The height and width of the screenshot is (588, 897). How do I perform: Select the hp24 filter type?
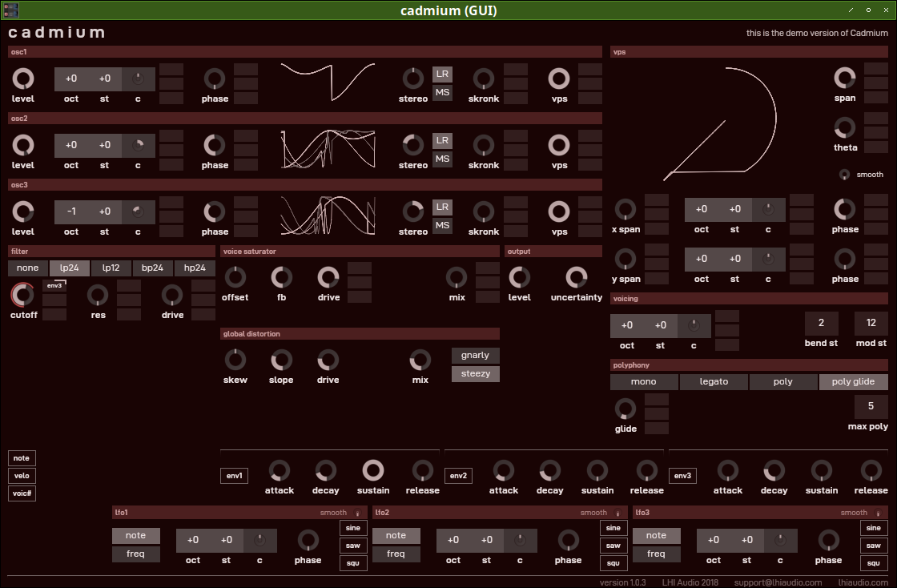pyautogui.click(x=195, y=268)
